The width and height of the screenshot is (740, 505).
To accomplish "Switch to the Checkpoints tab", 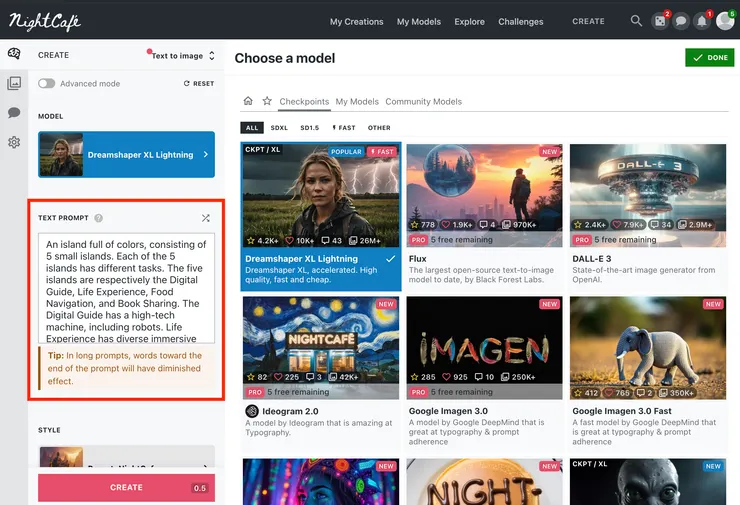I will coord(304,101).
